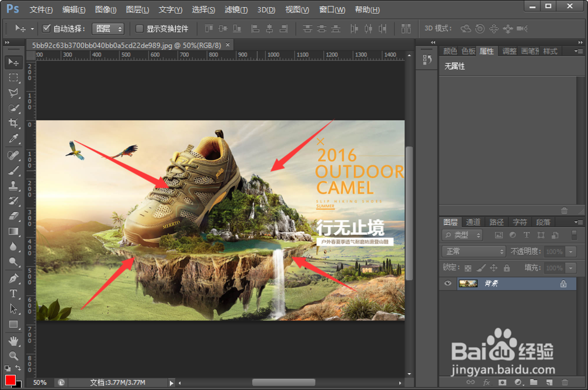Toggle type layer filter T icon

pyautogui.click(x=526, y=235)
